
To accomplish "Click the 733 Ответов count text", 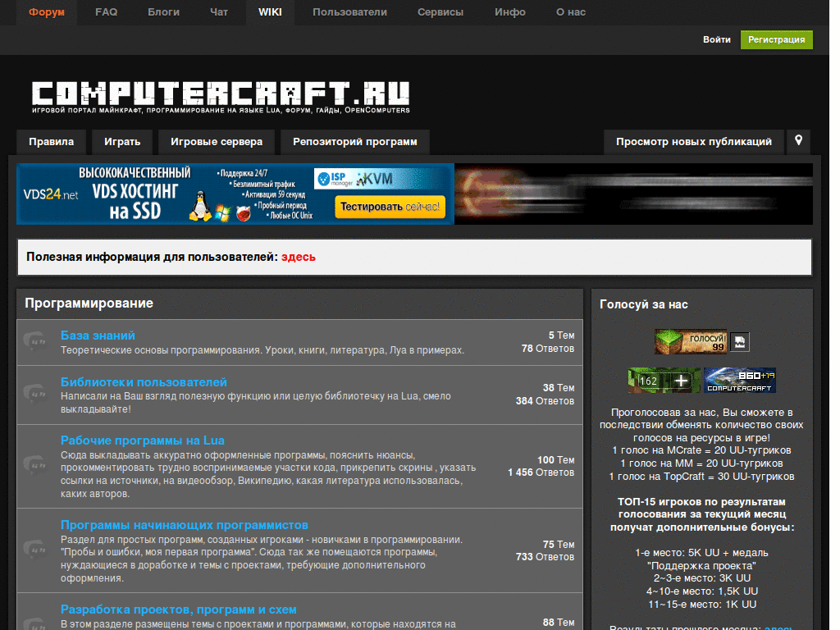I will [x=545, y=557].
